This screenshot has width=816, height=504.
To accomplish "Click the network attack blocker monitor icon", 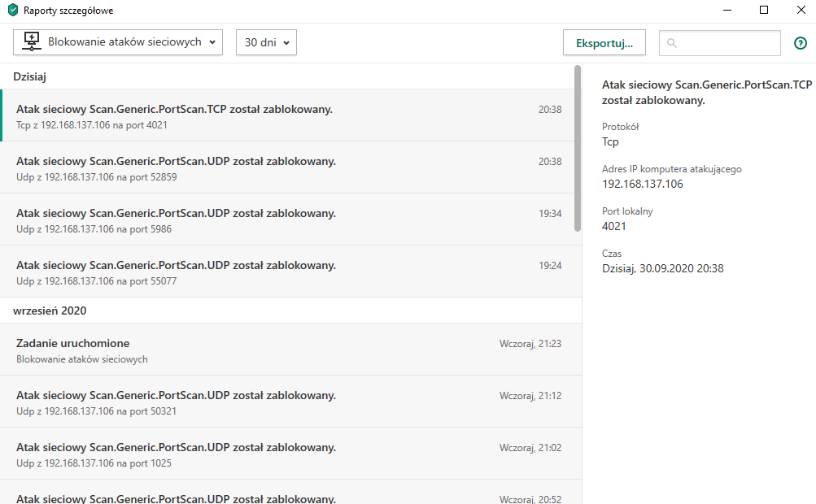I will [31, 42].
